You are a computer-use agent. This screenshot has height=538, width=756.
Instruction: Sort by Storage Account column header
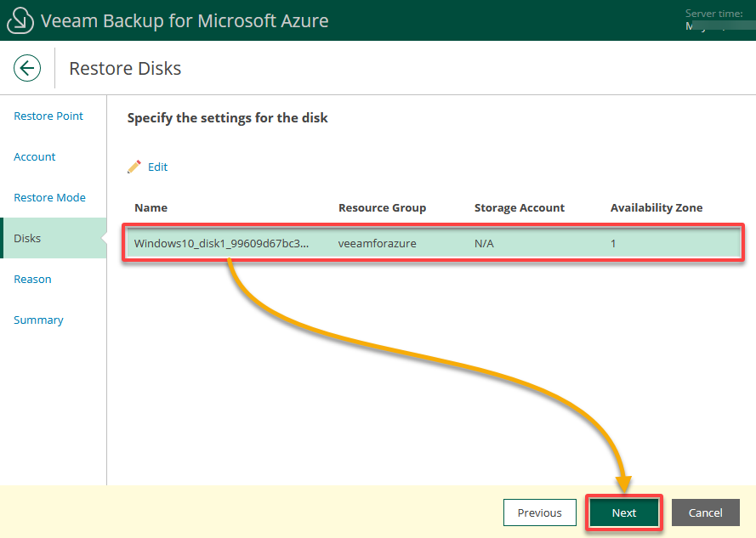tap(520, 207)
